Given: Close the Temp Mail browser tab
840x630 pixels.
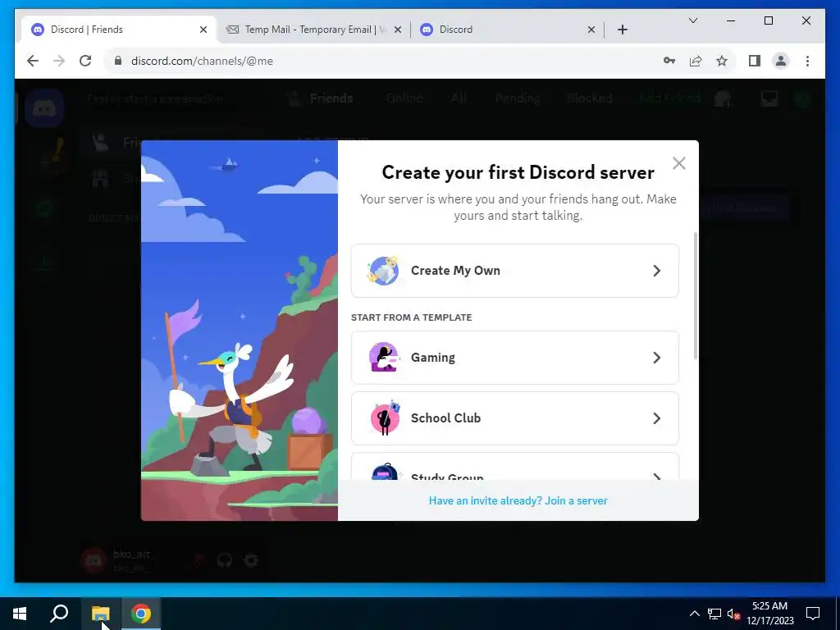Looking at the screenshot, I should 398,30.
